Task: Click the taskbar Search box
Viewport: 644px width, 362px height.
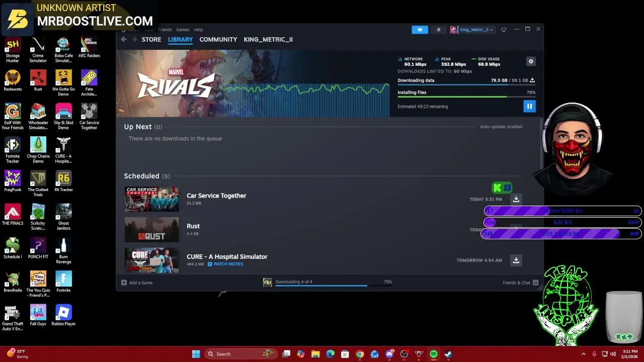Action: click(x=240, y=354)
